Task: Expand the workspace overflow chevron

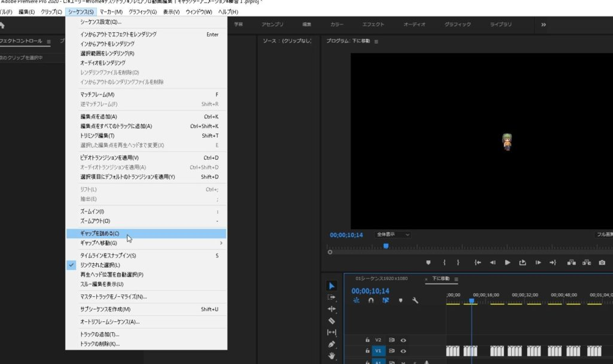Action: click(x=543, y=25)
